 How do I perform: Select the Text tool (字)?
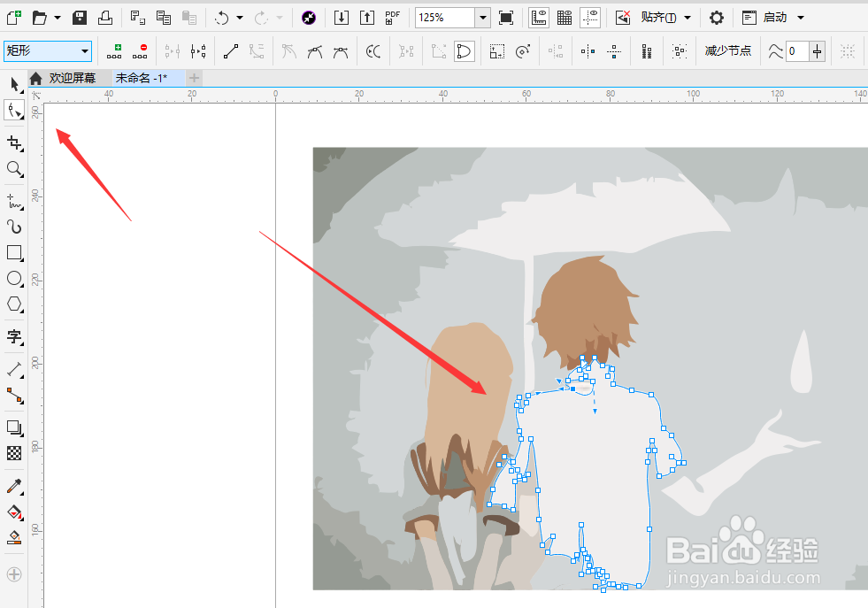pos(14,336)
